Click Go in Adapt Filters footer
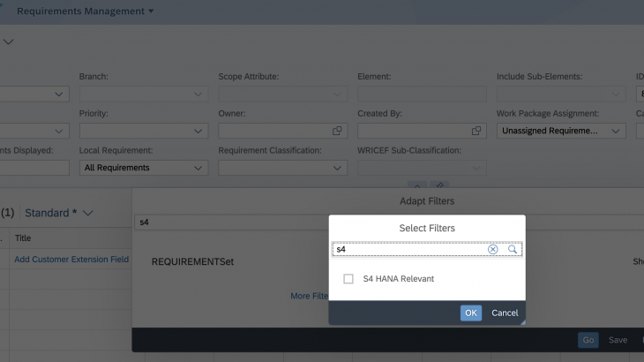The height and width of the screenshot is (362, 644). coord(588,340)
